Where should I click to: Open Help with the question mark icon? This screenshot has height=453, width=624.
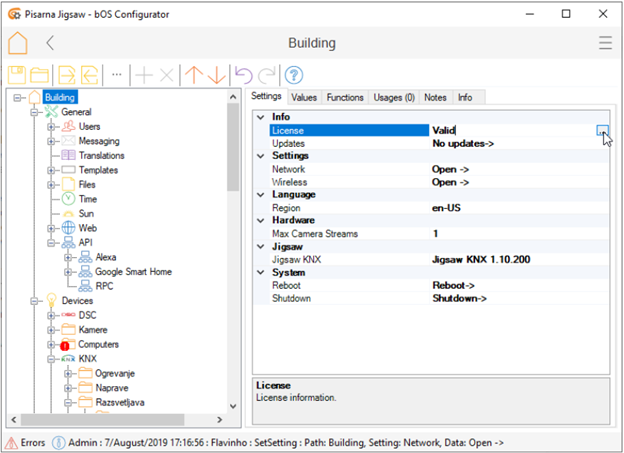point(294,75)
